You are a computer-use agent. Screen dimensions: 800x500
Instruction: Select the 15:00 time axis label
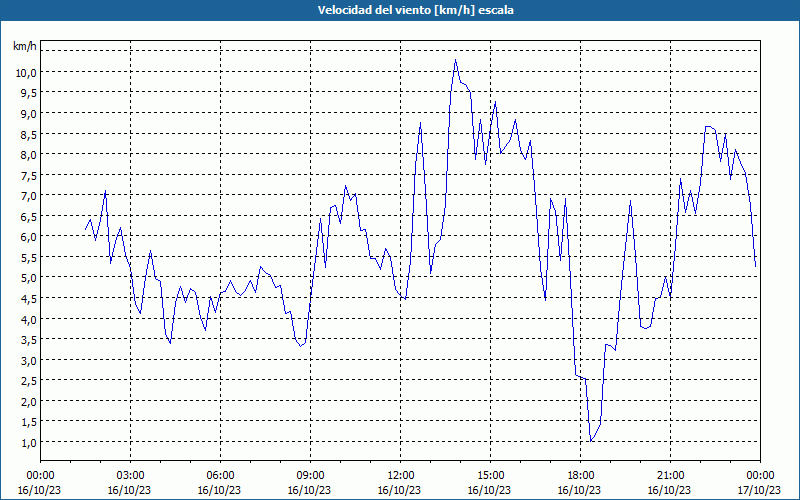coord(490,483)
